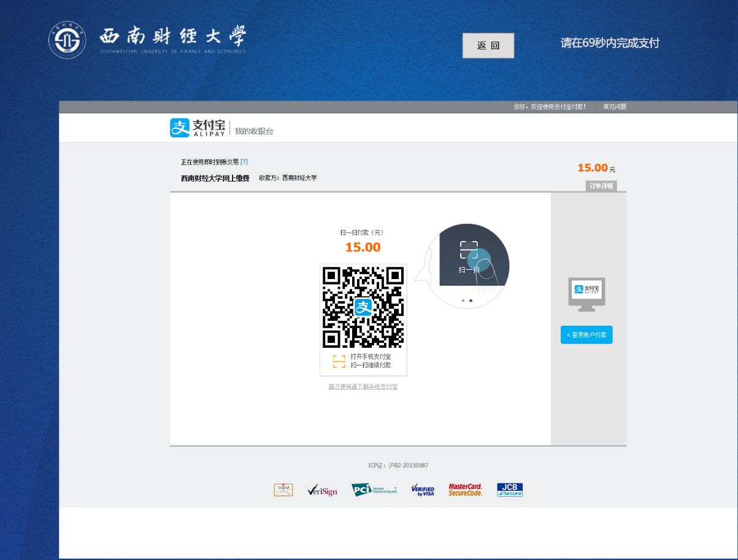Click the certificate badge in footer

[283, 489]
